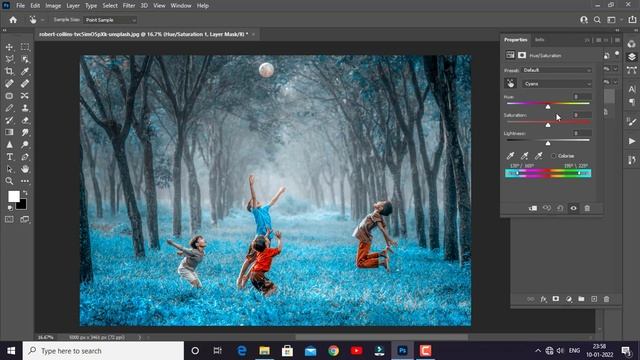The image size is (640, 360).
Task: Pick the Add to Sample eyedropper
Action: [x=524, y=156]
